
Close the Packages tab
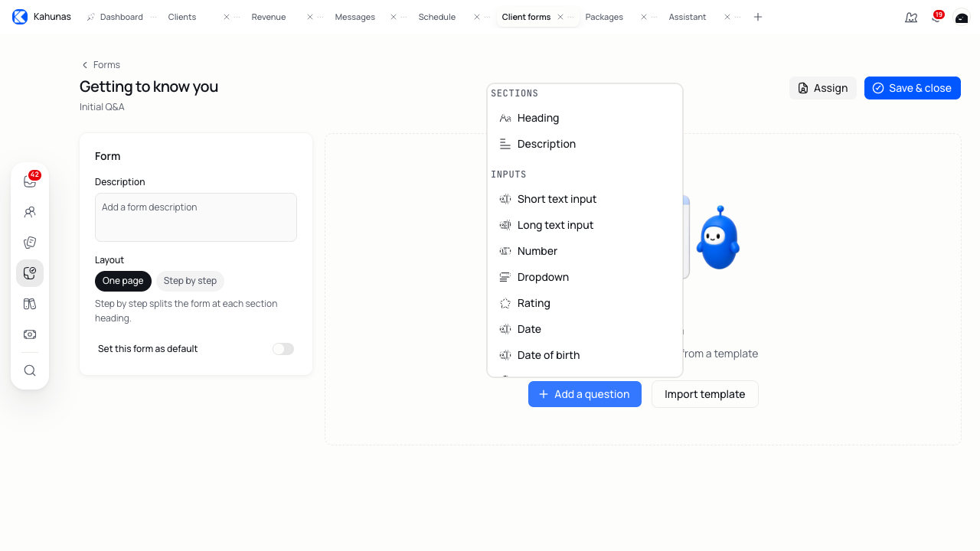coord(644,17)
